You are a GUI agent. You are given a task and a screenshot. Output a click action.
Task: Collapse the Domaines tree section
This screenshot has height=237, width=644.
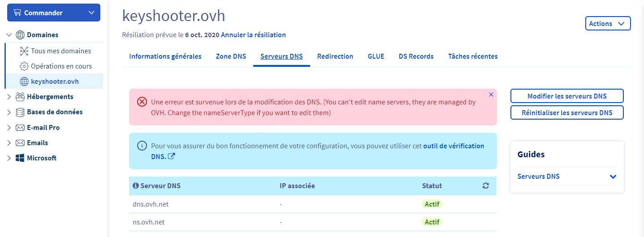pos(9,35)
